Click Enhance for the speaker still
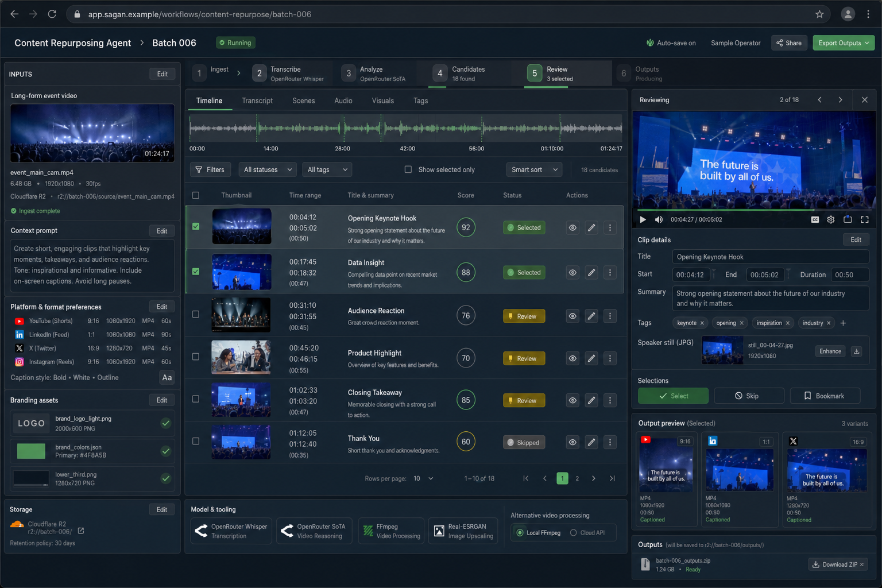The image size is (882, 588). tap(830, 351)
